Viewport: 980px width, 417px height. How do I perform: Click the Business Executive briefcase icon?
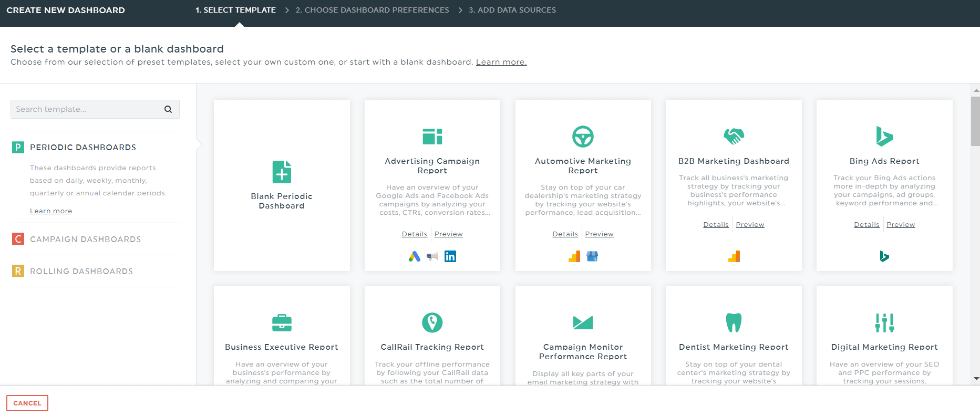pyautogui.click(x=282, y=322)
